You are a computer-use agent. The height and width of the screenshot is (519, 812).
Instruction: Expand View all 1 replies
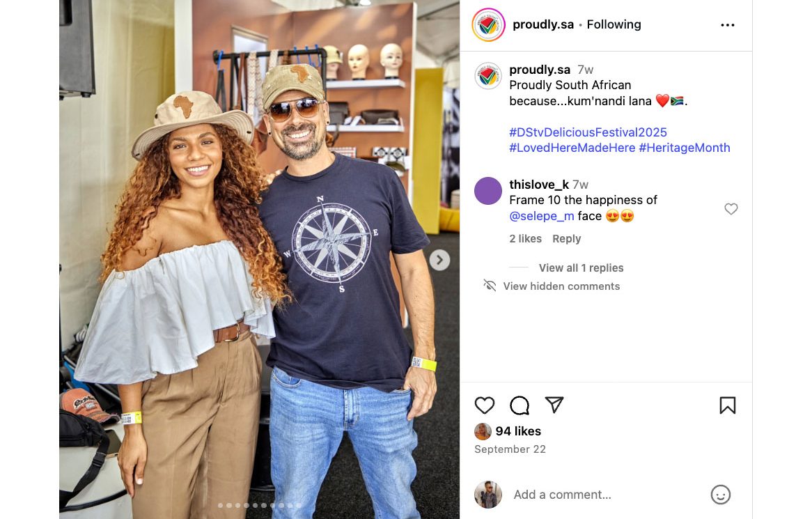coord(581,268)
